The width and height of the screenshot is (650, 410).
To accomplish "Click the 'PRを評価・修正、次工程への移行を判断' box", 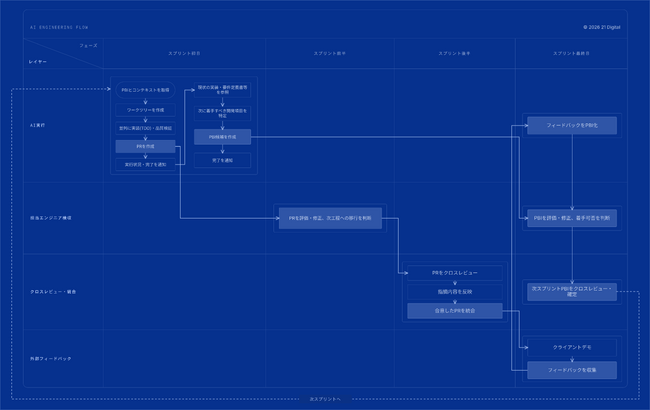I will point(330,218).
